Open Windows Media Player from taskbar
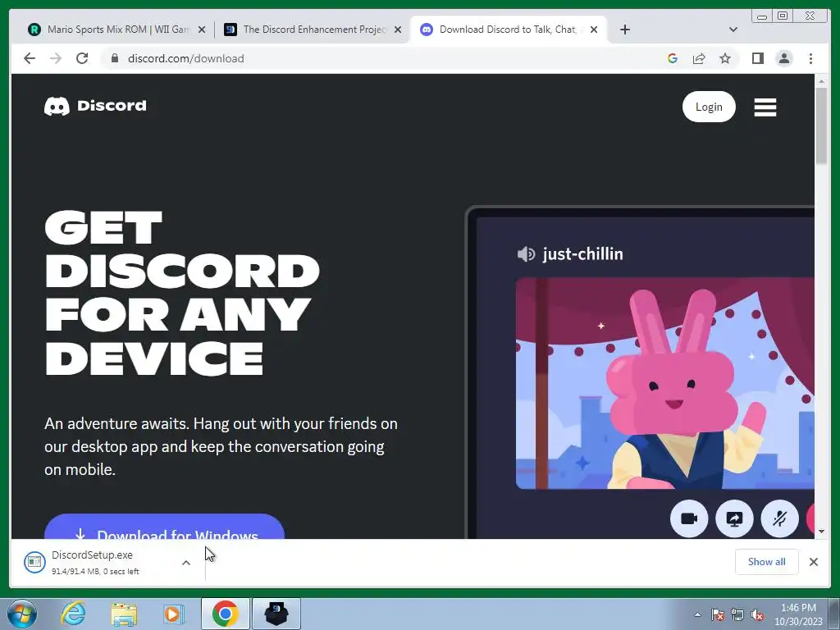840x630 pixels. [x=174, y=614]
